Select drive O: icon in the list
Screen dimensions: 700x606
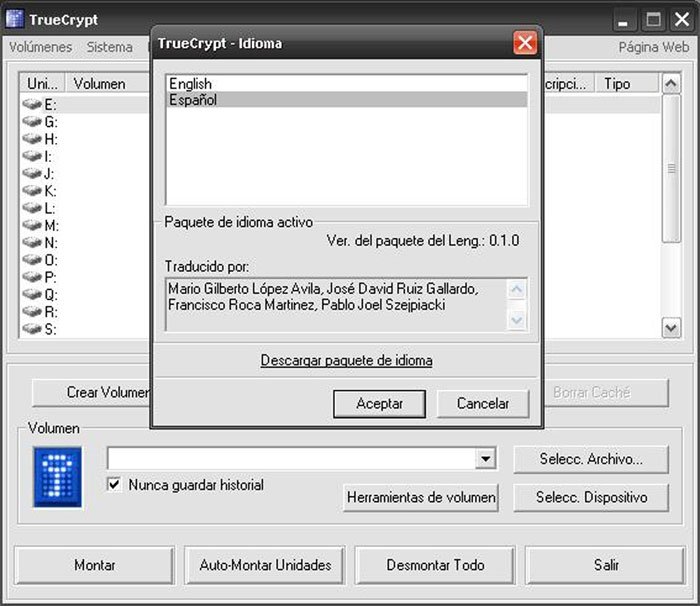pos(32,260)
